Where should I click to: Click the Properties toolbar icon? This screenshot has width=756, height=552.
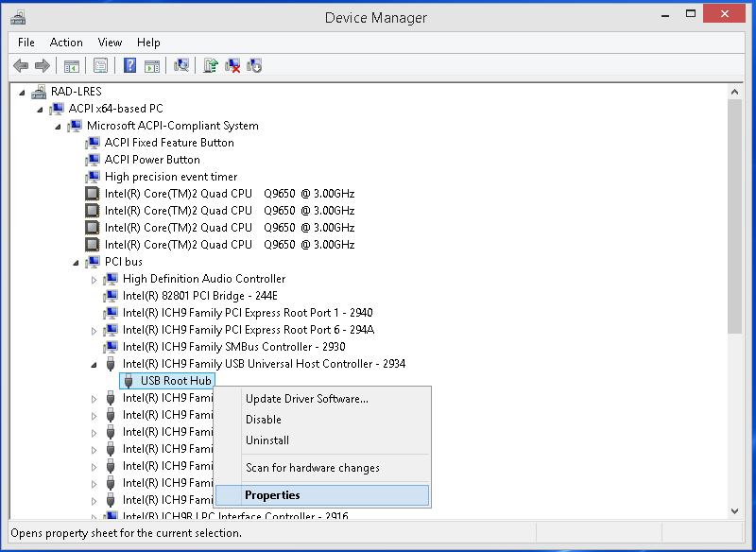pyautogui.click(x=100, y=65)
